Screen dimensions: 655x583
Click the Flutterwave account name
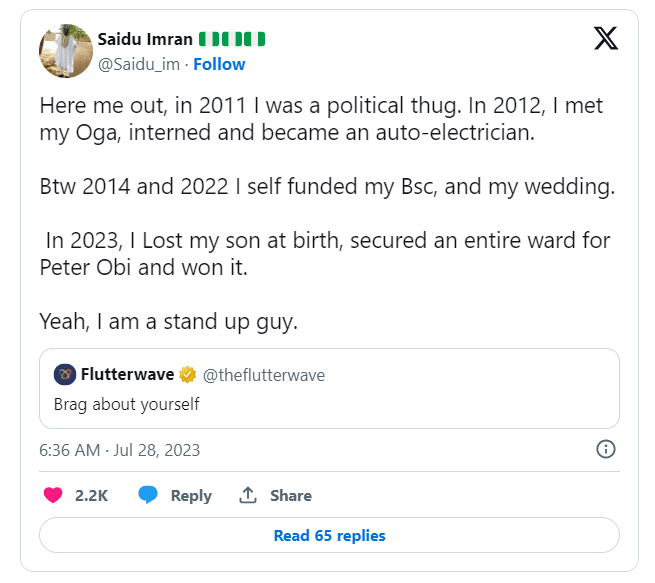coord(126,375)
